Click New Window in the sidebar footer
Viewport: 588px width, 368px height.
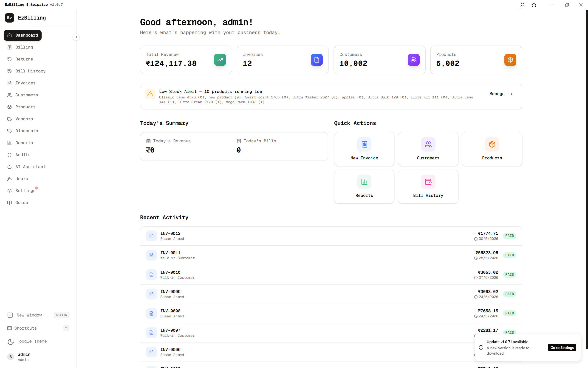tap(38, 315)
